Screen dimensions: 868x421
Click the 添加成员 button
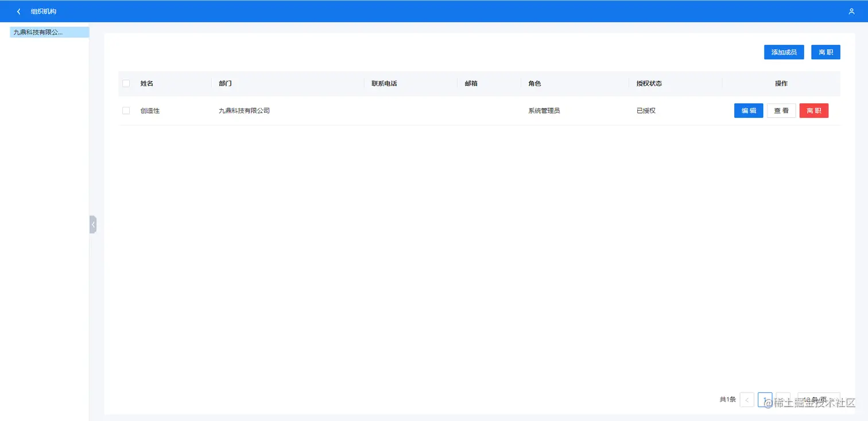(784, 52)
